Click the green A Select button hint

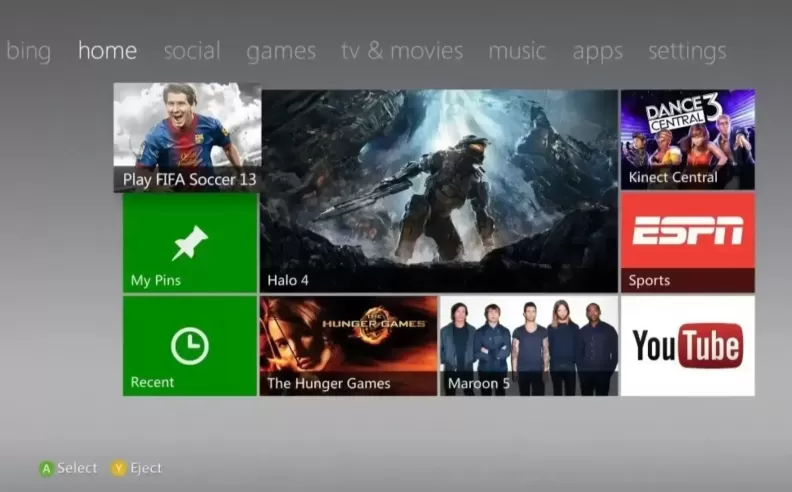(x=68, y=468)
